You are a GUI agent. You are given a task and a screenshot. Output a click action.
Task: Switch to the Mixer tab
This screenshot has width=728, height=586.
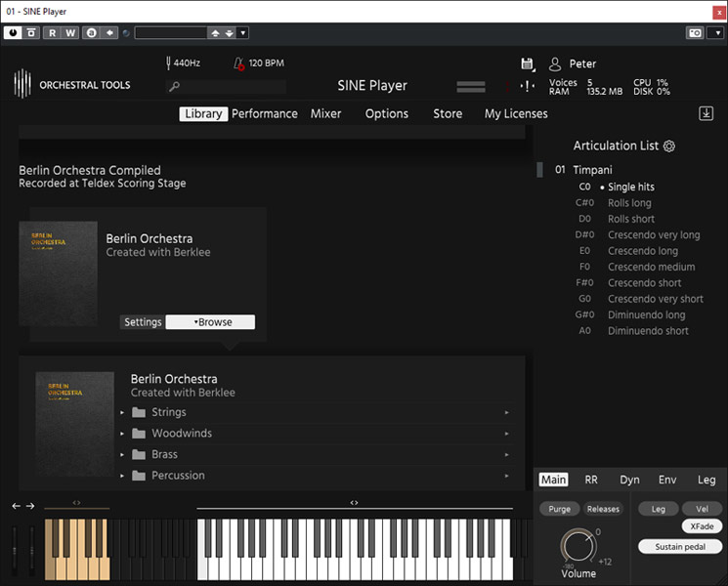pyautogui.click(x=325, y=114)
